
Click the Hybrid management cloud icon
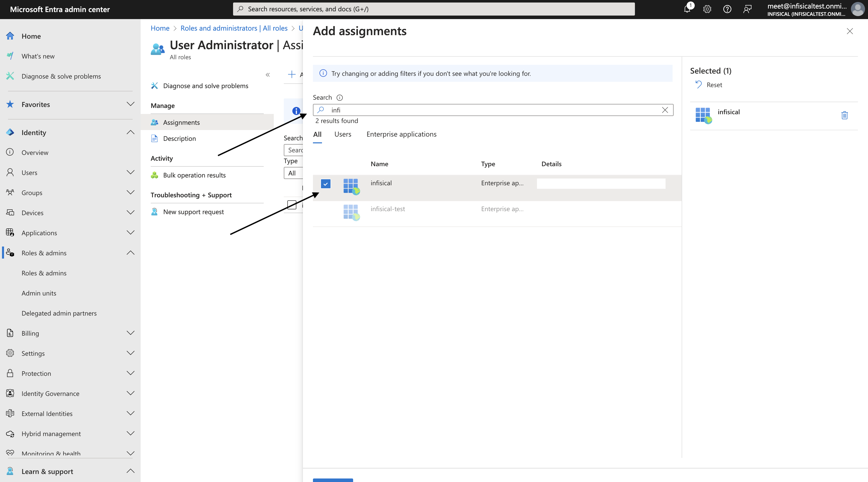pyautogui.click(x=10, y=434)
